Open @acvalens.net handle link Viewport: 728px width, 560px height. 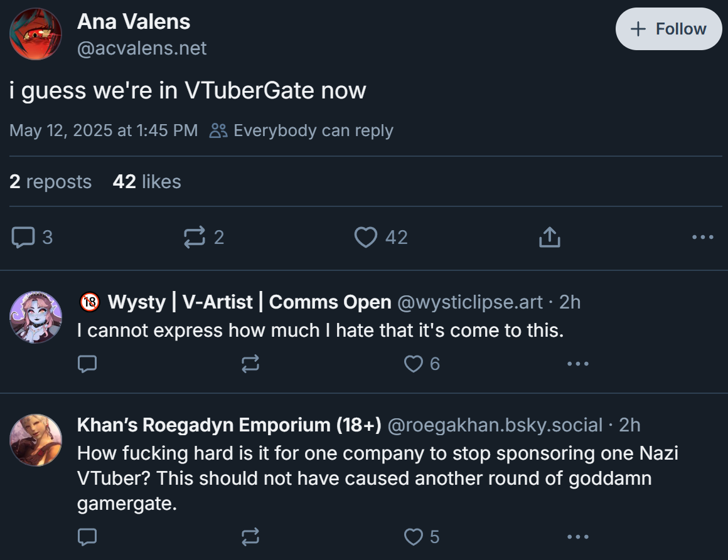click(142, 48)
